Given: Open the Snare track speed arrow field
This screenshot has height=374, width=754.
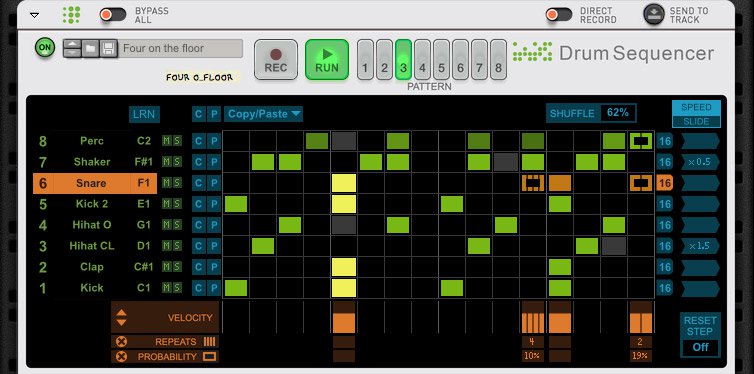Looking at the screenshot, I should coord(700,183).
